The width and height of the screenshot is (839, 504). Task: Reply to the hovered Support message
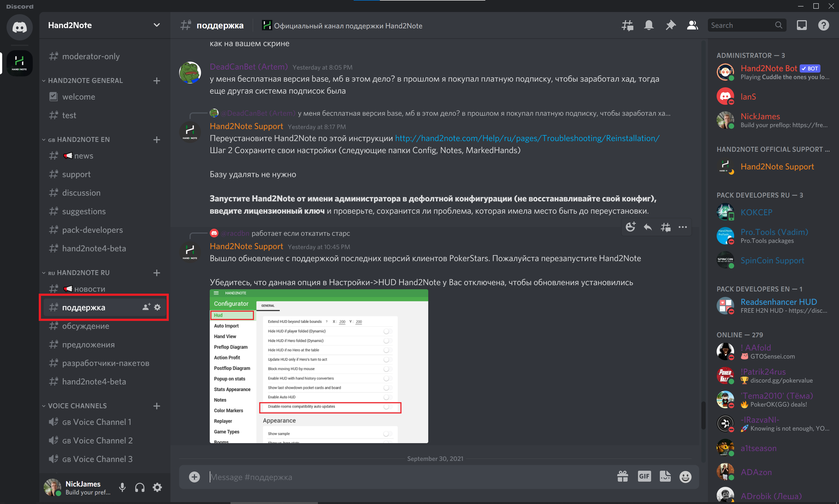pyautogui.click(x=648, y=227)
